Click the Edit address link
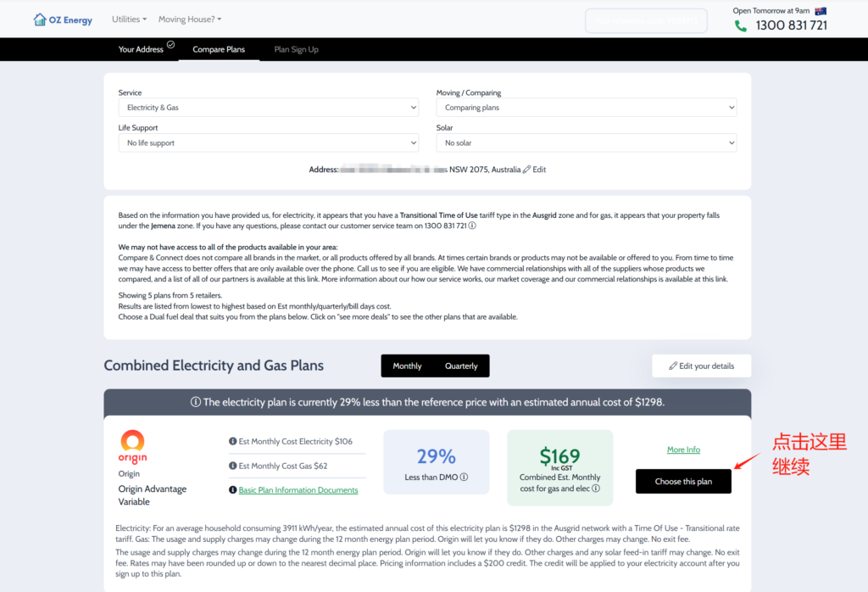Viewport: 868px width, 592px height. click(539, 170)
